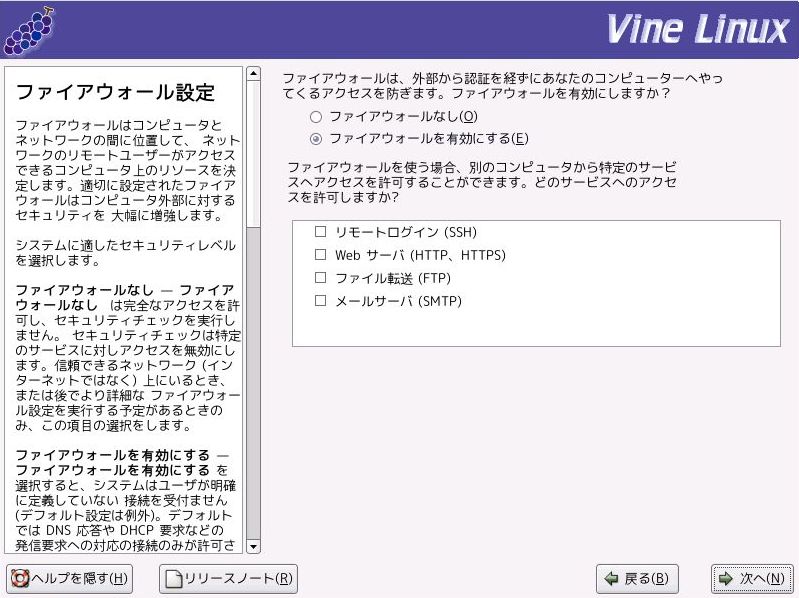This screenshot has width=799, height=598.
Task: Open the リリースノート button
Action: pyautogui.click(x=228, y=579)
